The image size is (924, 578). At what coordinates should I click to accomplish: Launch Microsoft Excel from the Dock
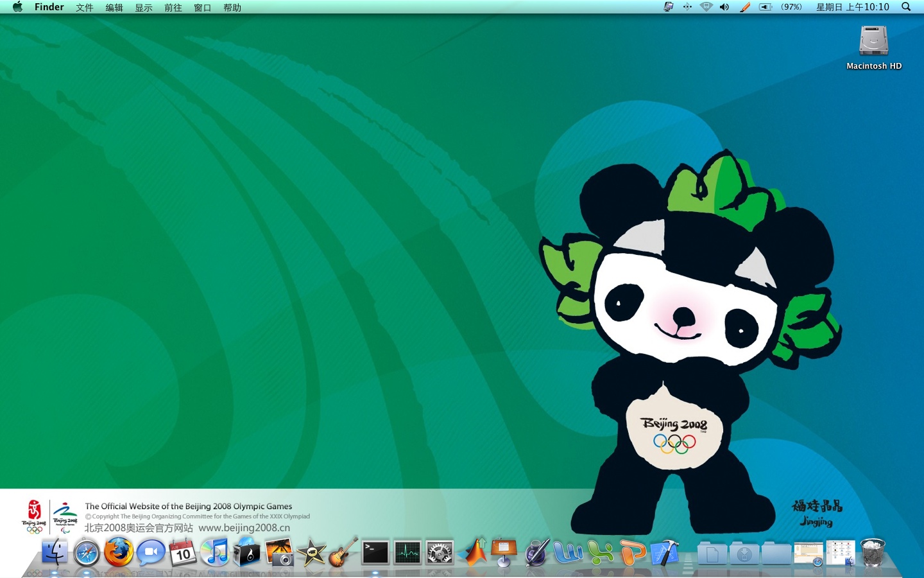pyautogui.click(x=600, y=552)
